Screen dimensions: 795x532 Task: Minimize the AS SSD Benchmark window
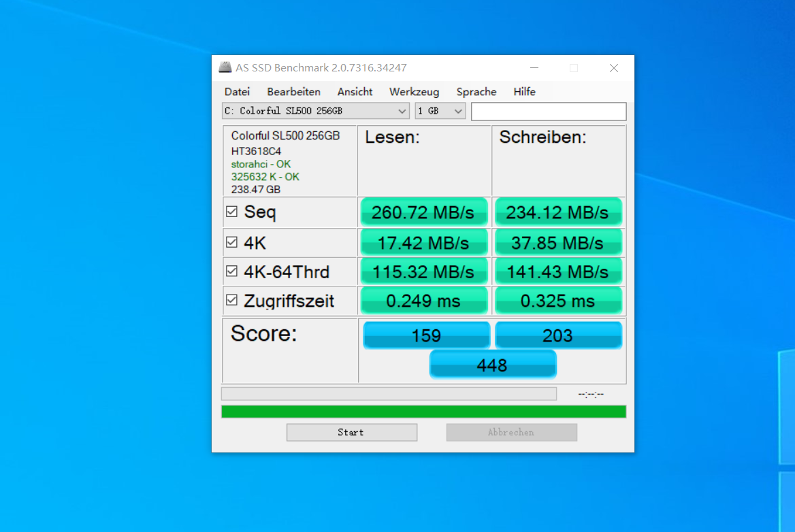coord(534,67)
